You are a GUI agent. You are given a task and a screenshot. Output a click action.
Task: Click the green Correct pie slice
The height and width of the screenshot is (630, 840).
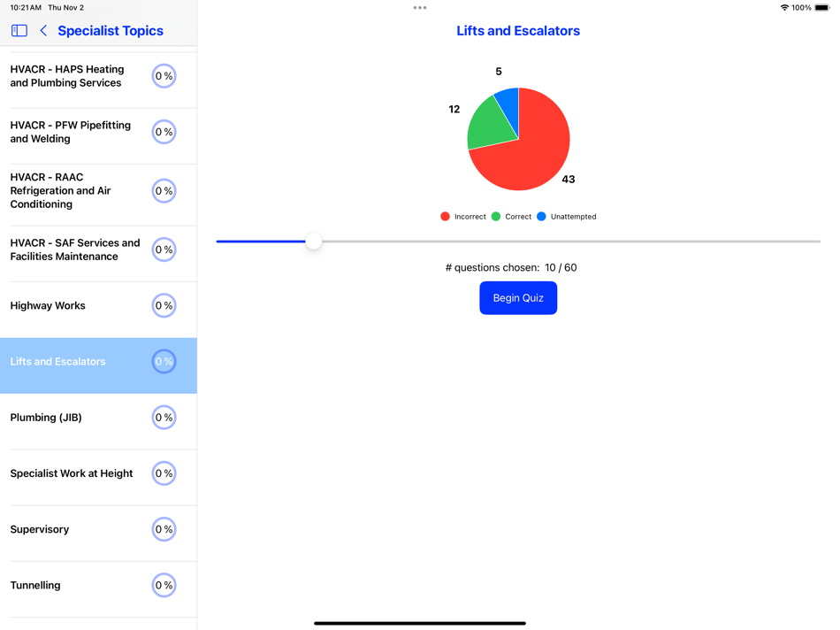click(x=490, y=126)
